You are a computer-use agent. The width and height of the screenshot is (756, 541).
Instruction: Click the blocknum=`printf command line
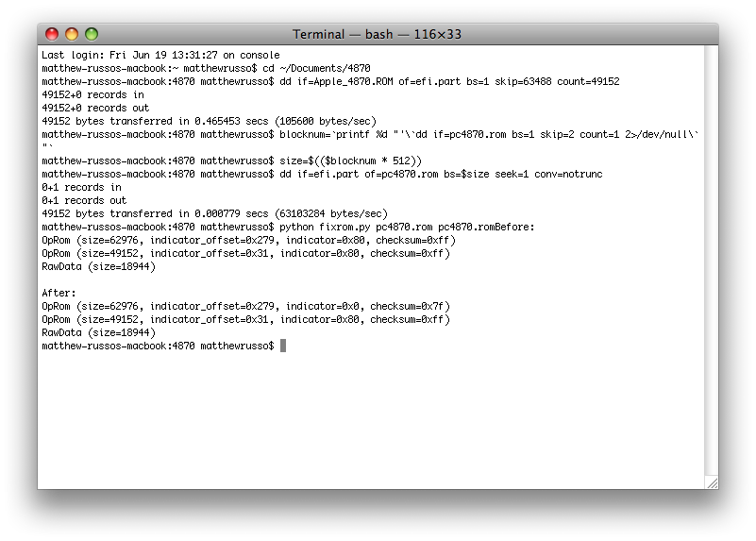pos(370,134)
